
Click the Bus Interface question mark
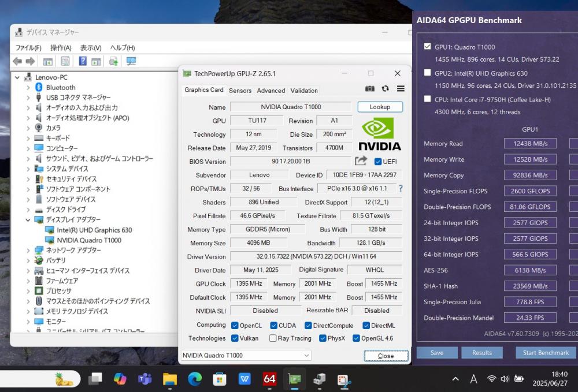click(401, 188)
